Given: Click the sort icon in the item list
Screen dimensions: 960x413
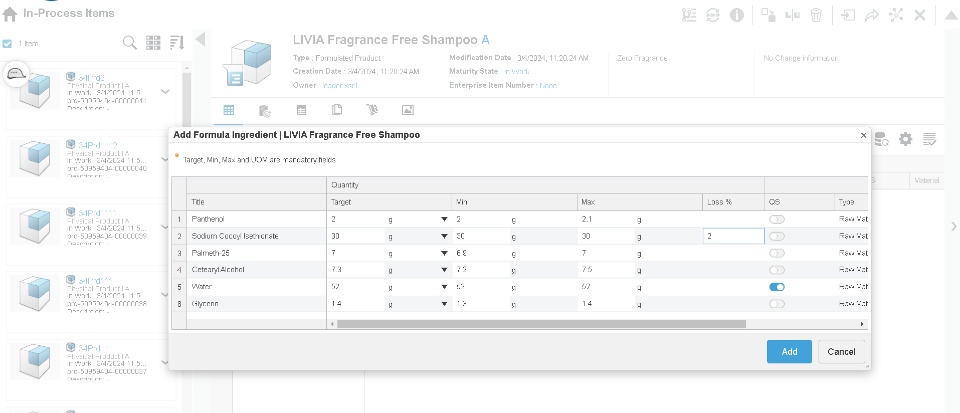Looking at the screenshot, I should coord(177,43).
